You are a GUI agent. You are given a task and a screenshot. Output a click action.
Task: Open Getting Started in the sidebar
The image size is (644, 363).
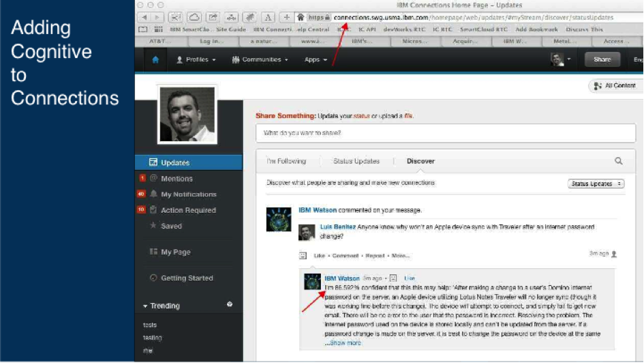[x=187, y=278]
